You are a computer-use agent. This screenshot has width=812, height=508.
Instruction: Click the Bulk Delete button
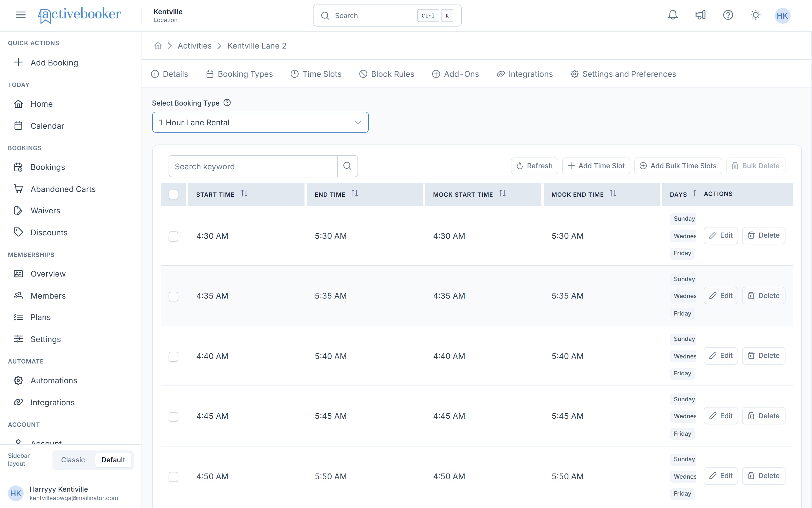click(756, 166)
